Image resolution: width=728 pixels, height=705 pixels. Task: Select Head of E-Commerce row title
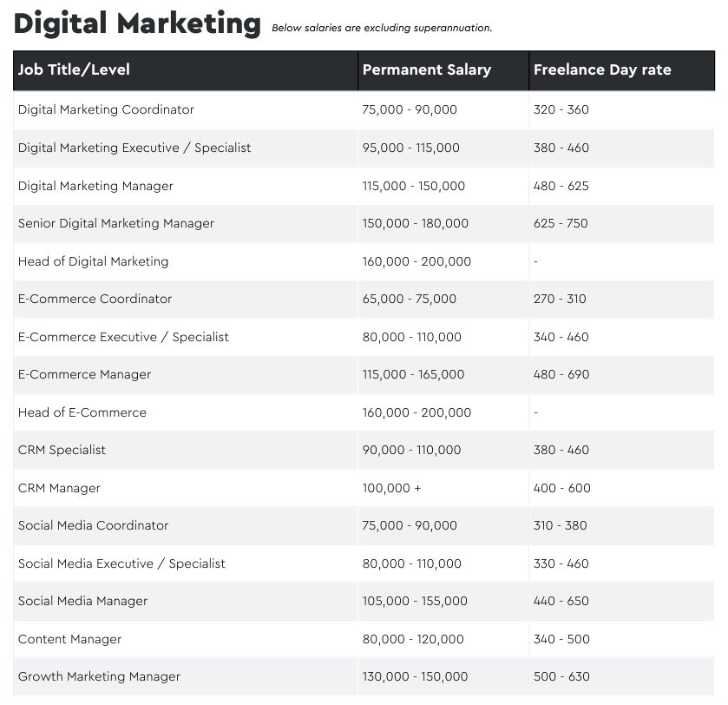click(82, 412)
